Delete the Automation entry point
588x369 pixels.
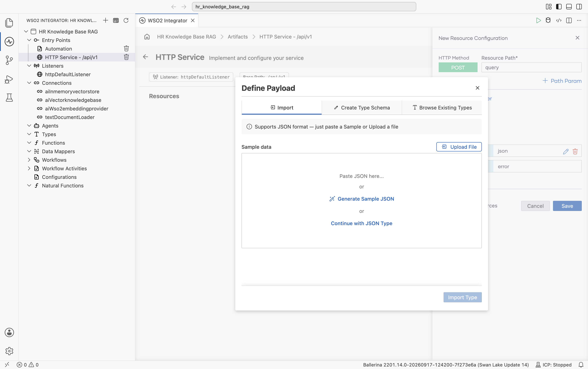(x=126, y=49)
